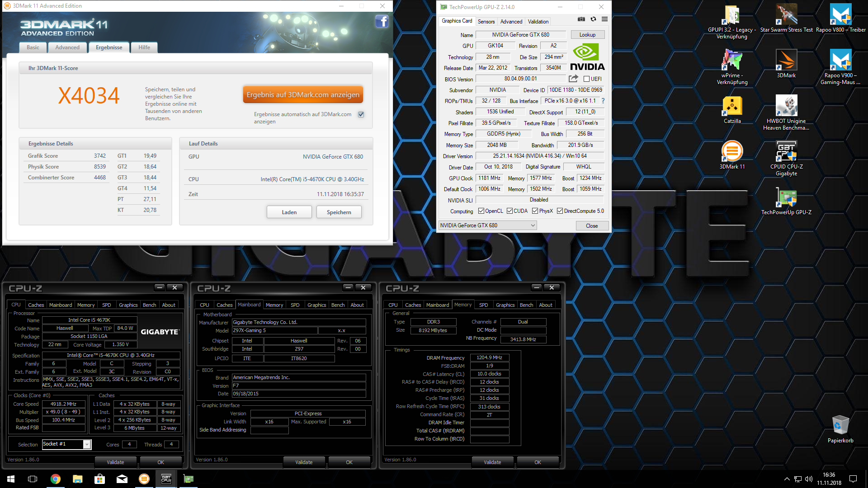The width and height of the screenshot is (868, 488).
Task: Toggle OpenCL checkbox in GPU-Z
Action: (481, 211)
